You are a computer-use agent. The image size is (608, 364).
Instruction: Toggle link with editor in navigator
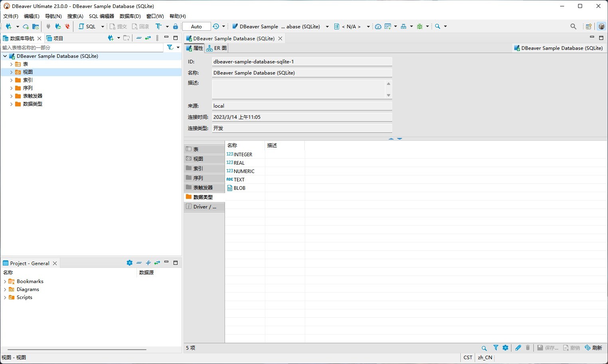click(x=148, y=38)
